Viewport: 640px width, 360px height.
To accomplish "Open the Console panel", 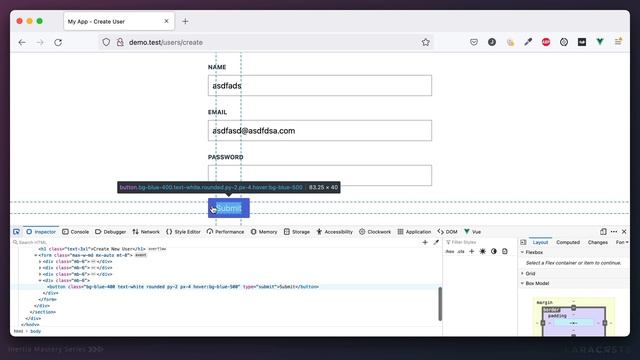I will click(76, 231).
